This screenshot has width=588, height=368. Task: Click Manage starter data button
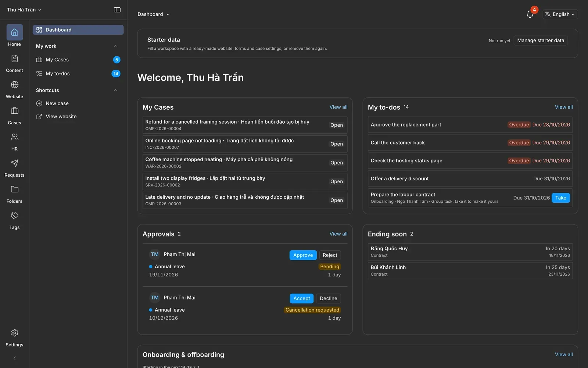(541, 40)
